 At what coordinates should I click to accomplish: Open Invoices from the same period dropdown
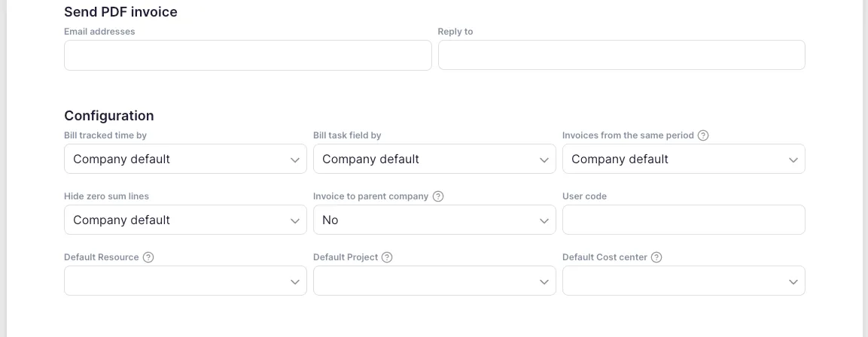(684, 159)
